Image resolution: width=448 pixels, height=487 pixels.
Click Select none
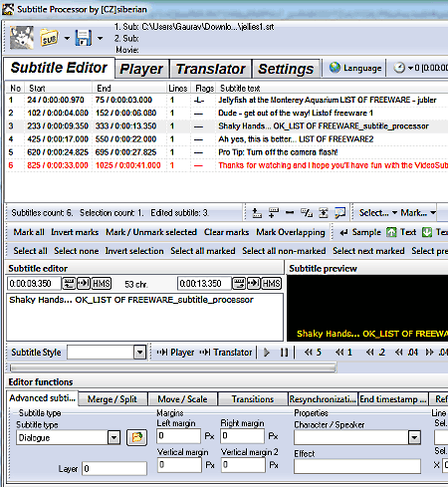[x=77, y=251]
